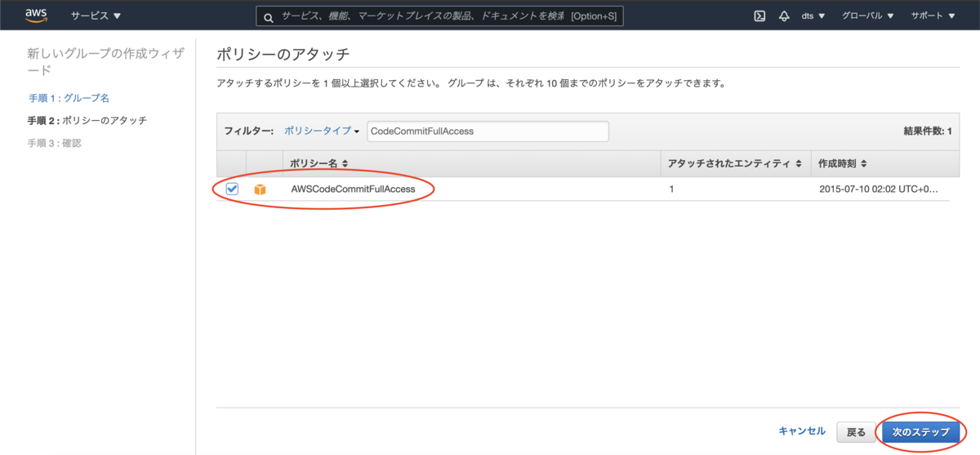Viewport: 980px width, 455px height.
Task: Click the search magnifier icon
Action: (268, 16)
